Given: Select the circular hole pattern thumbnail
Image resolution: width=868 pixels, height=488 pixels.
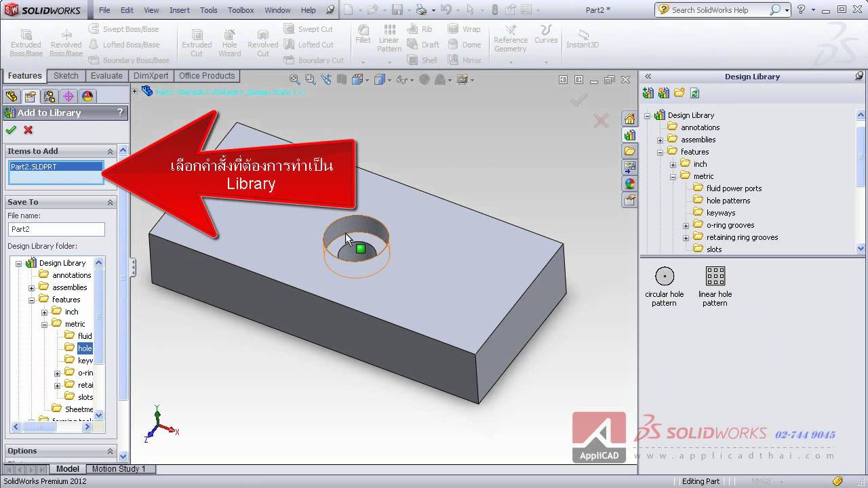Looking at the screenshot, I should pos(665,286).
